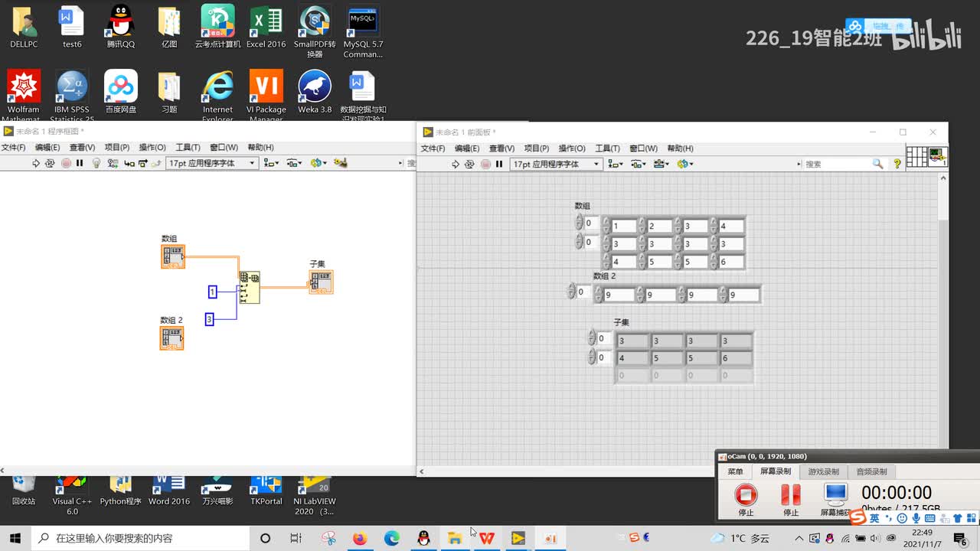Switch to oCam 游戏录制 tab

tap(823, 472)
